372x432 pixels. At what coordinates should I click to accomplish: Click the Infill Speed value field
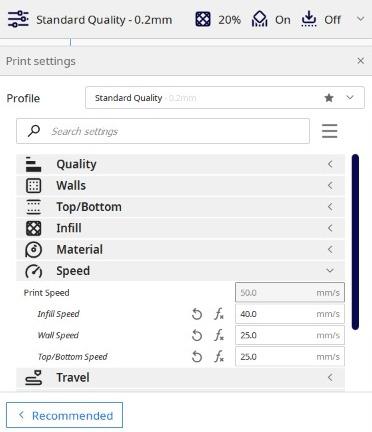point(290,314)
